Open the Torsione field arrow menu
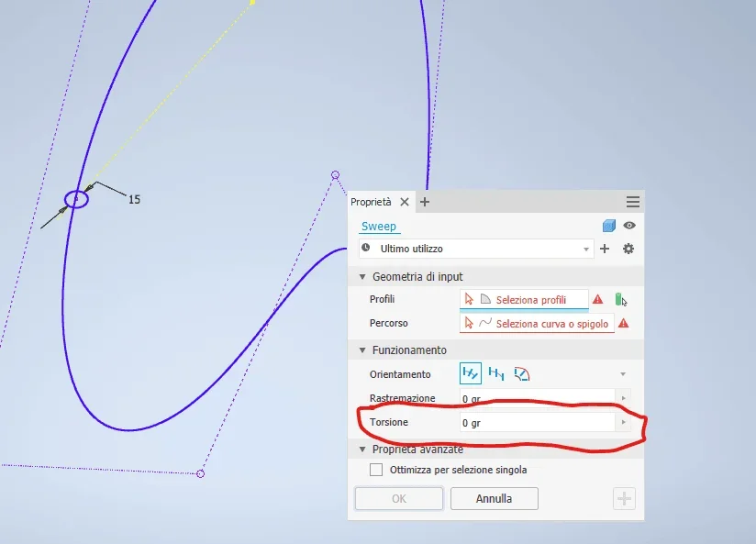The image size is (756, 544). (x=623, y=423)
